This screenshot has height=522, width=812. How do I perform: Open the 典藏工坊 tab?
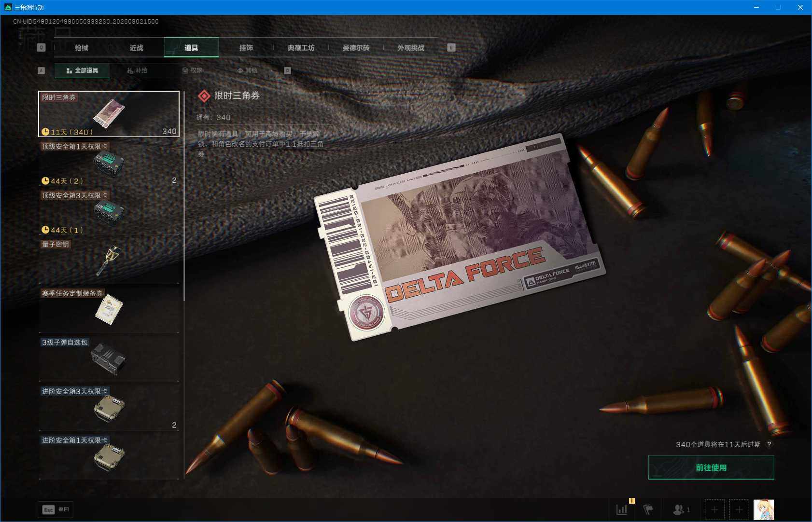pos(301,48)
